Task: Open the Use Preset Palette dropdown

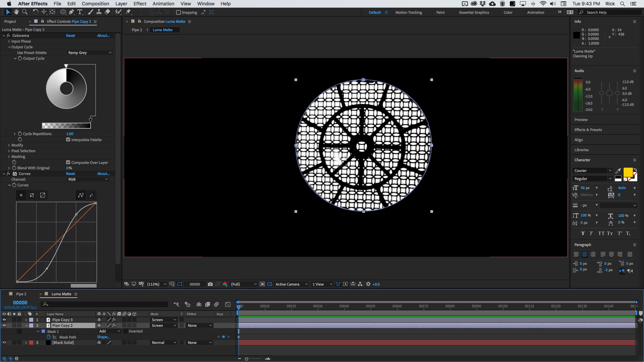Action: coord(89,53)
